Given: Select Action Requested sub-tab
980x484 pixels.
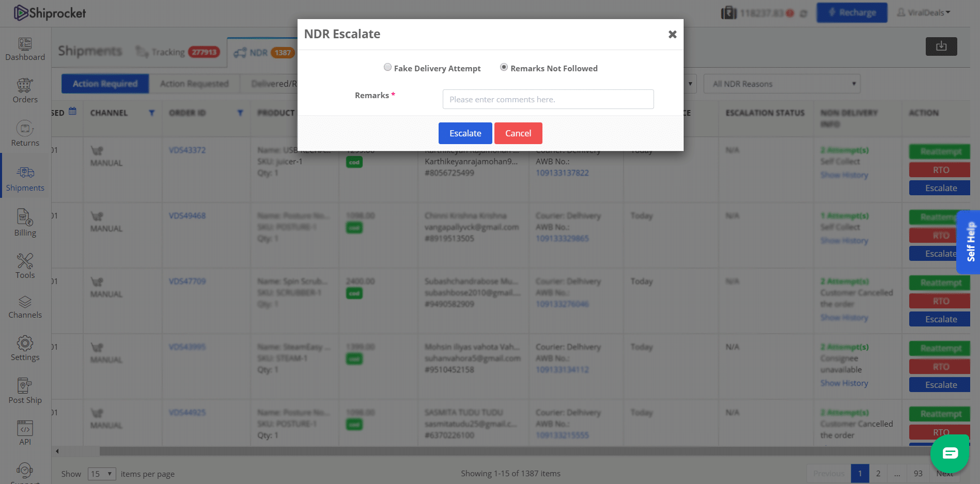Looking at the screenshot, I should coord(194,84).
